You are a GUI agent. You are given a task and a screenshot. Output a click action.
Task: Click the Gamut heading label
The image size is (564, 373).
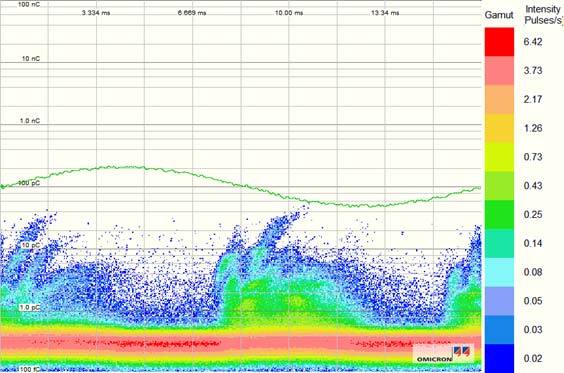click(499, 15)
